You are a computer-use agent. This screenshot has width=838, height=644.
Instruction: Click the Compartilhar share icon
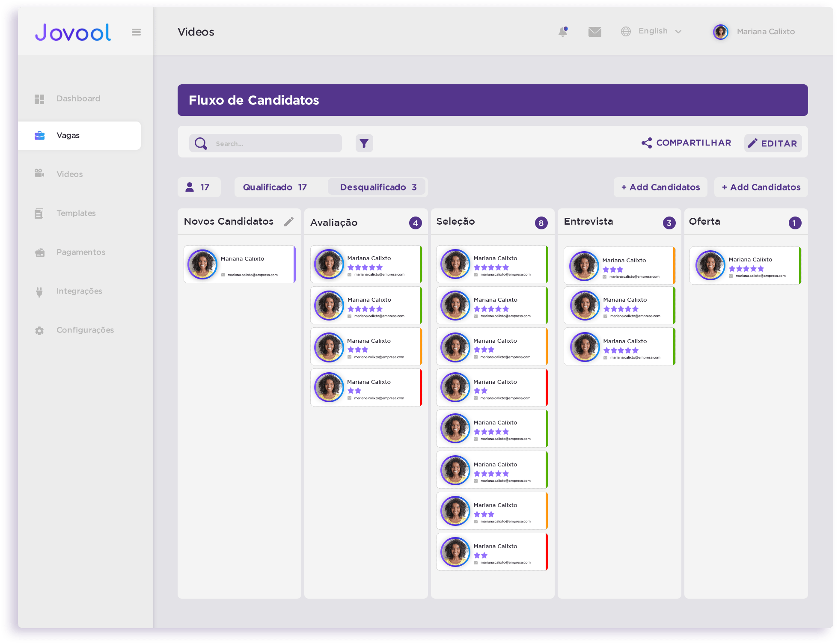point(646,143)
